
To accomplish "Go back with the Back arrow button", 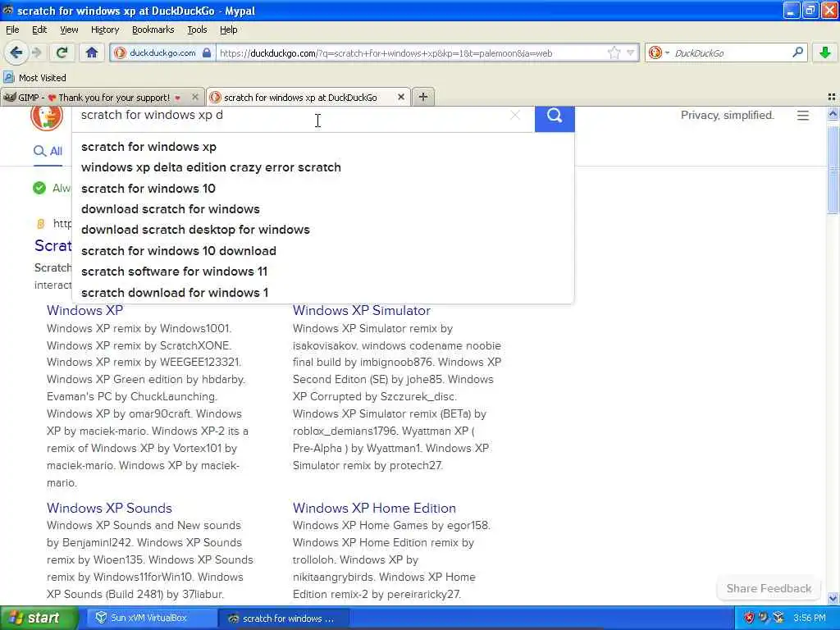I will coord(16,52).
